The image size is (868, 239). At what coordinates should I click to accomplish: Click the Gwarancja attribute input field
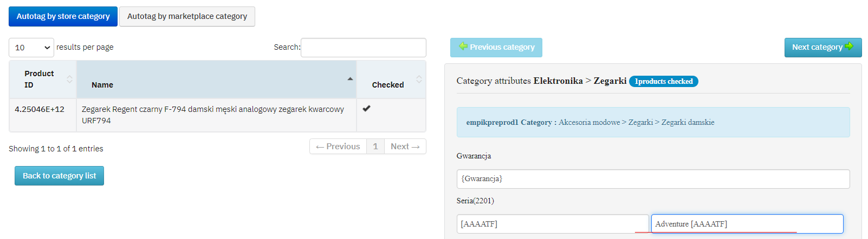[x=653, y=179]
